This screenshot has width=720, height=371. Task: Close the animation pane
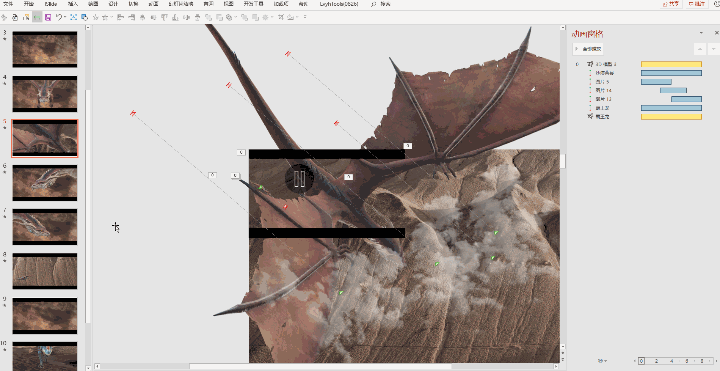(716, 33)
